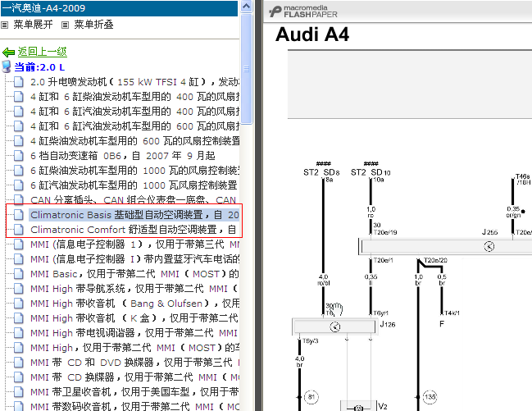Click the Macromedia FlashPaper logo
This screenshot has height=411, width=532.
click(303, 11)
